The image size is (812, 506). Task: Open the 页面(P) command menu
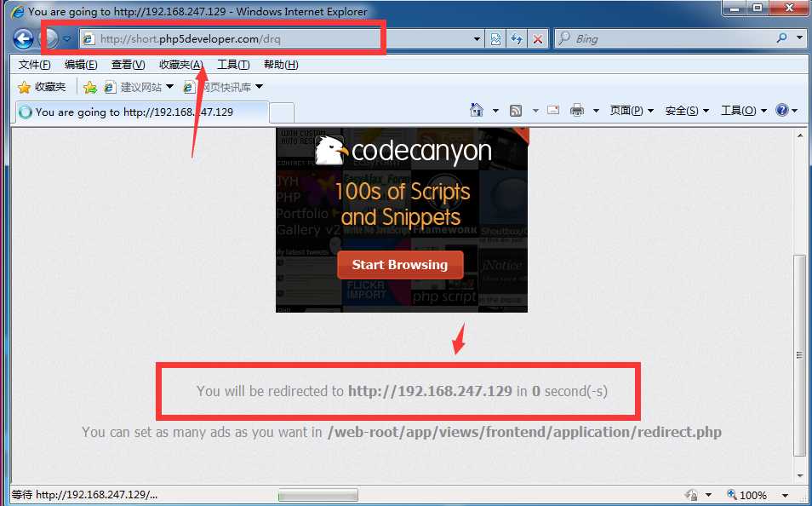pos(632,111)
